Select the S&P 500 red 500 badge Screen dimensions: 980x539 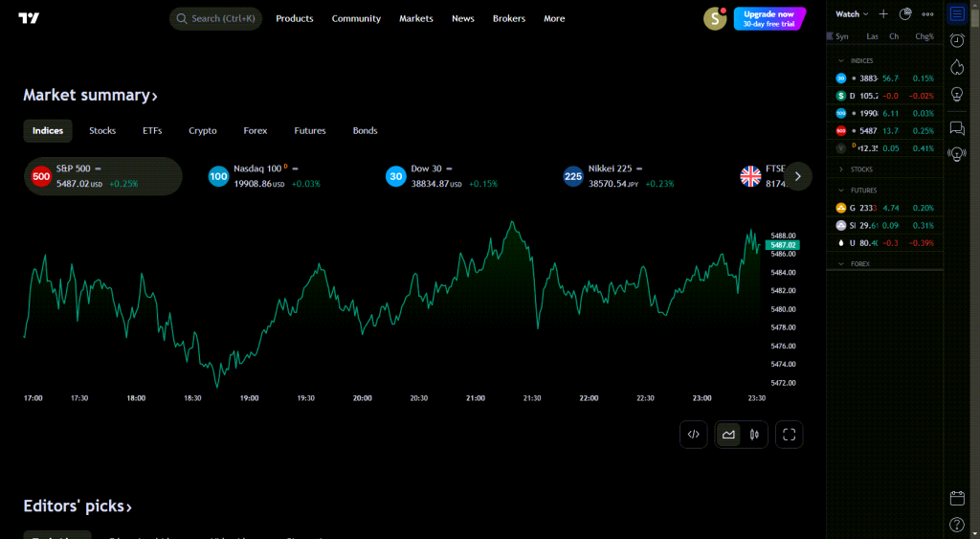(41, 176)
